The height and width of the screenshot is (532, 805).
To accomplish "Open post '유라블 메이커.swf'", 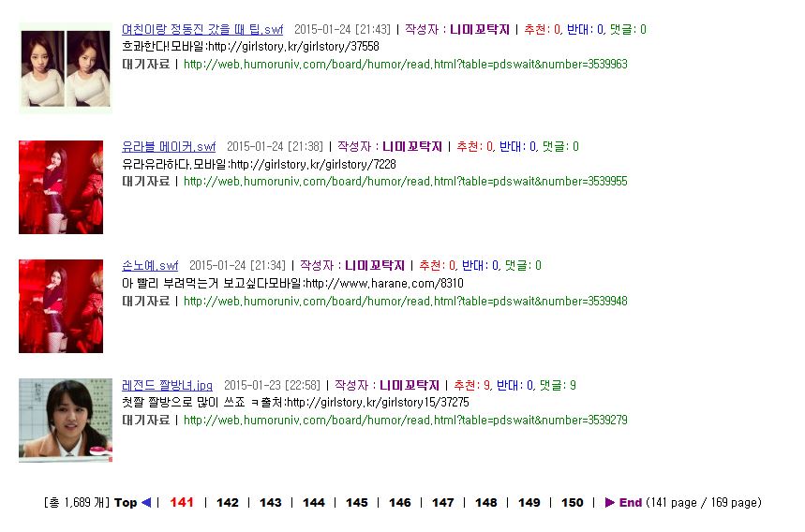I will [x=169, y=147].
